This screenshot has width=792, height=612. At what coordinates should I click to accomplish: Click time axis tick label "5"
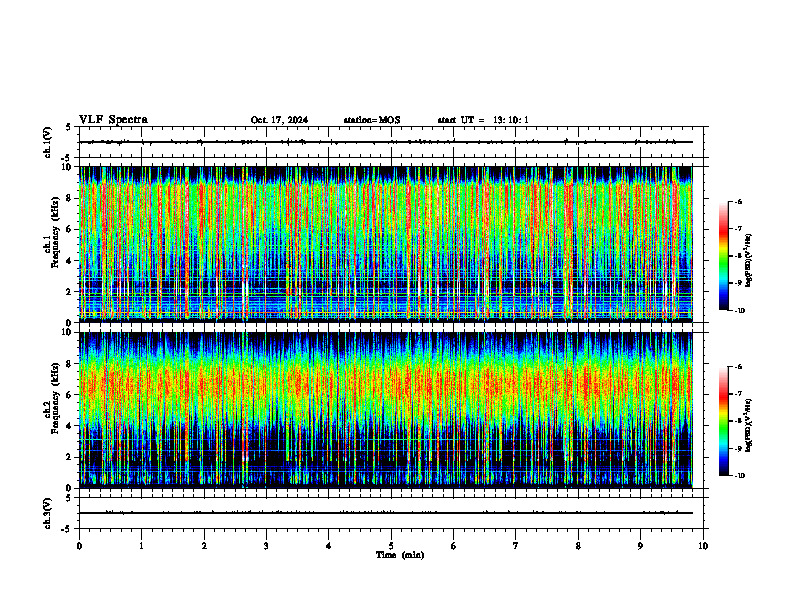391,546
